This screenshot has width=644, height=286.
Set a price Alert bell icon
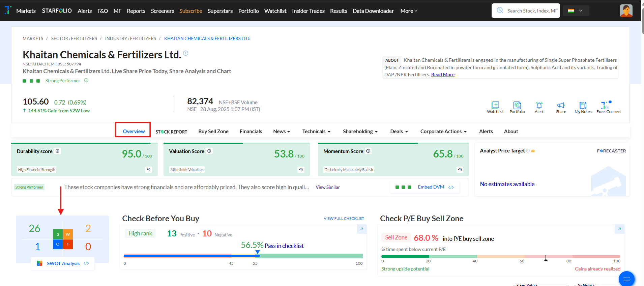tap(539, 105)
